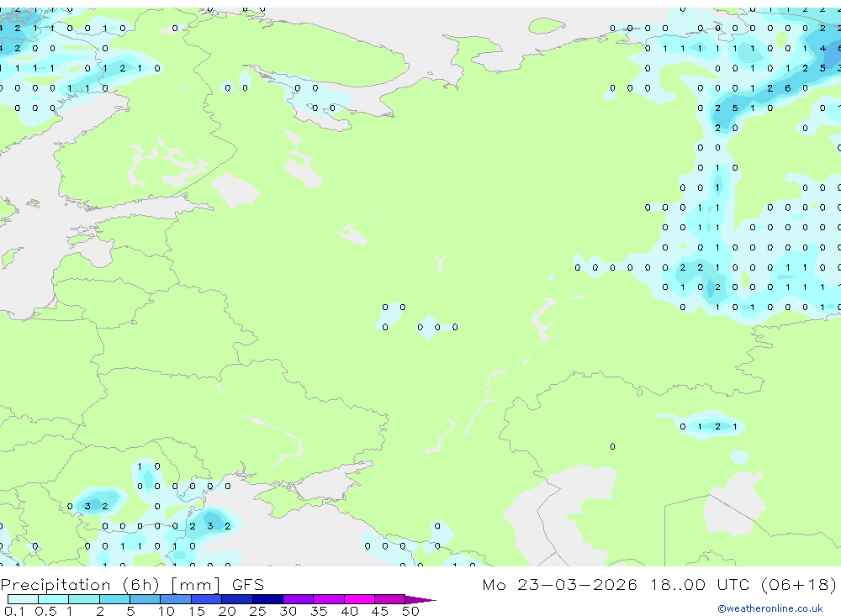Pick the 20–25 mm legend color box

click(x=237, y=599)
